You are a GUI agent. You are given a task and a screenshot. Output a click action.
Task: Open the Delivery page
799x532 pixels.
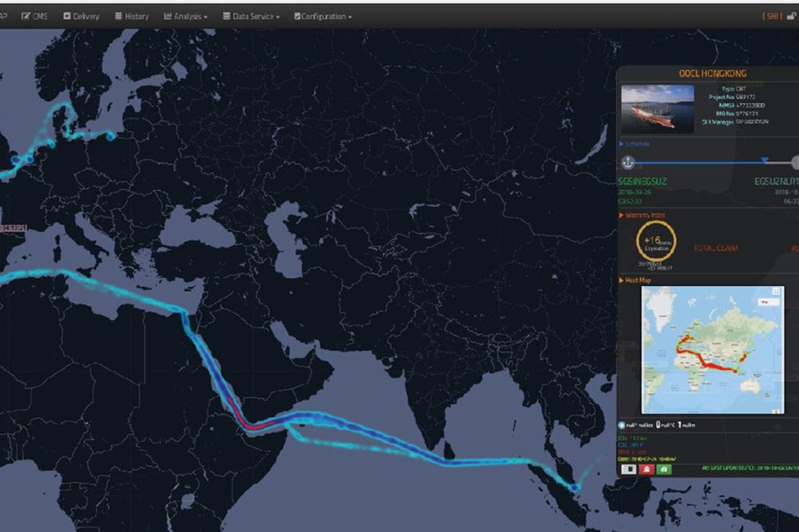pos(81,16)
